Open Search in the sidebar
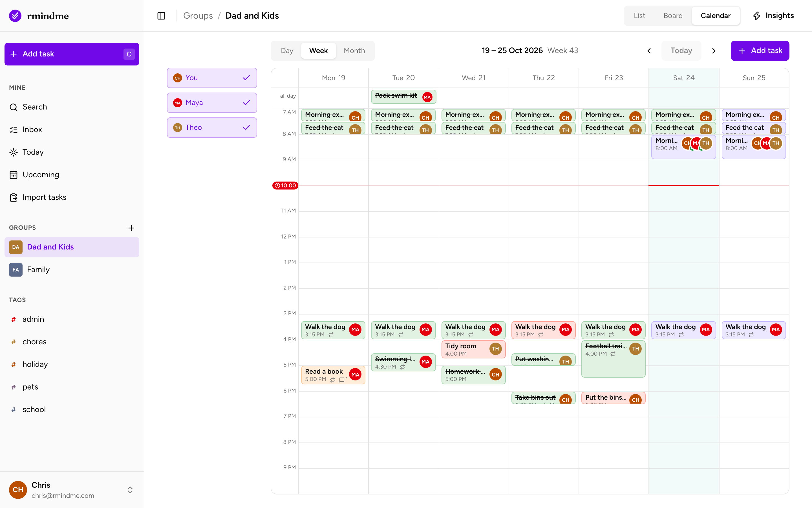812x508 pixels. [72, 107]
